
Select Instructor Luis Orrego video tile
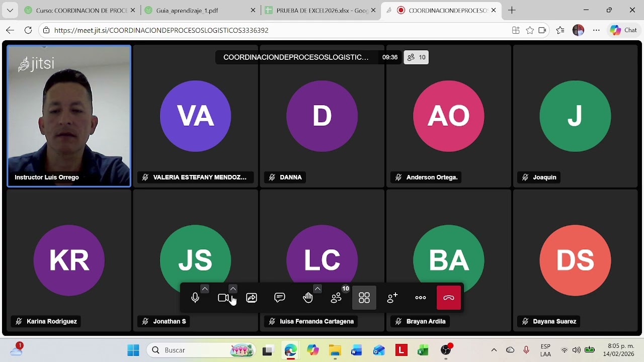pos(69,116)
